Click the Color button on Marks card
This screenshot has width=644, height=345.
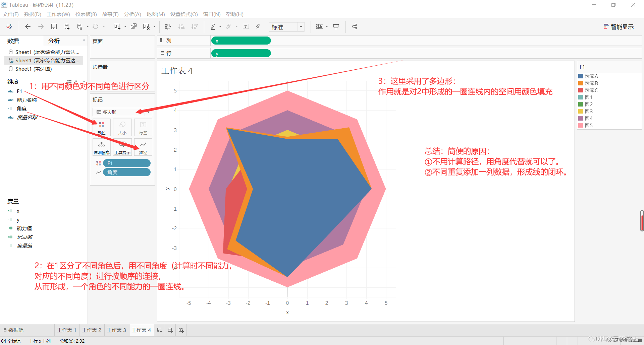pos(102,128)
